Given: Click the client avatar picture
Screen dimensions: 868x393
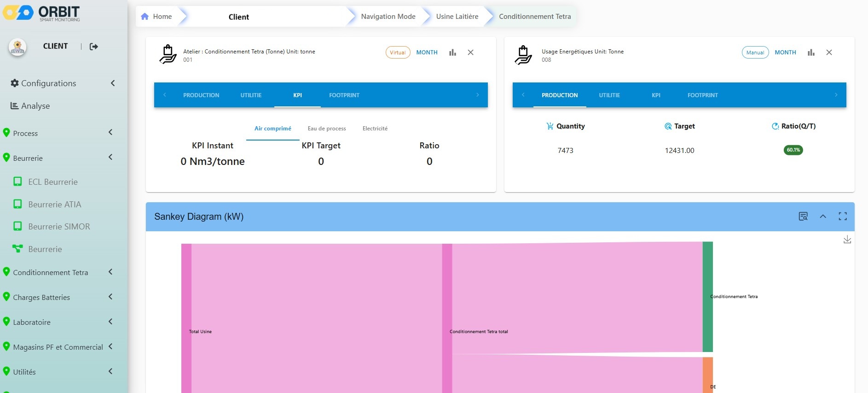Looking at the screenshot, I should click(17, 47).
